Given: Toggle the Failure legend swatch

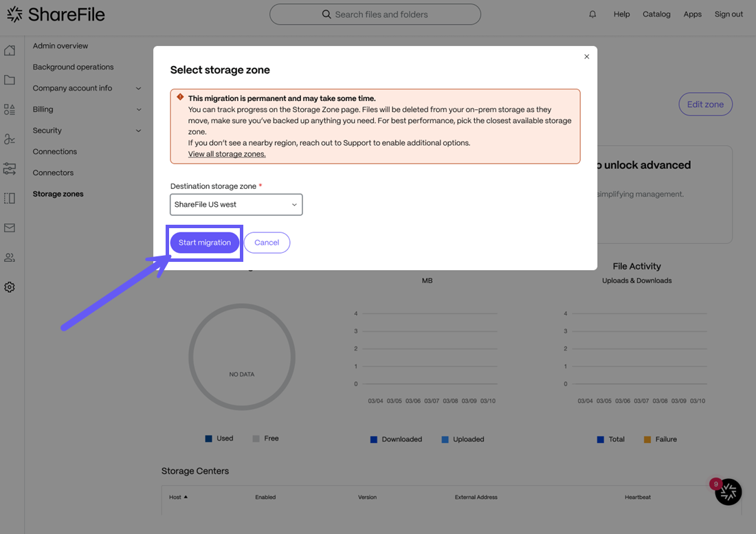Looking at the screenshot, I should pos(647,440).
